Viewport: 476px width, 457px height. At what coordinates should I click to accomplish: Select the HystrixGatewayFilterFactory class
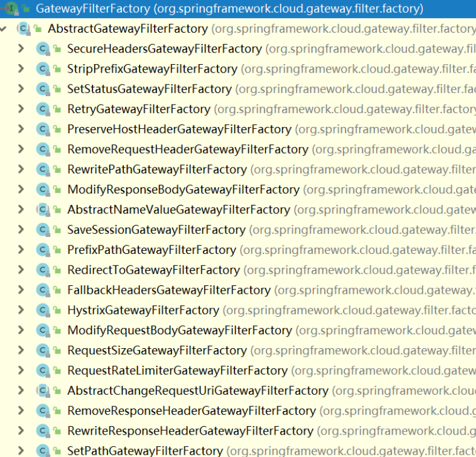pyautogui.click(x=143, y=310)
